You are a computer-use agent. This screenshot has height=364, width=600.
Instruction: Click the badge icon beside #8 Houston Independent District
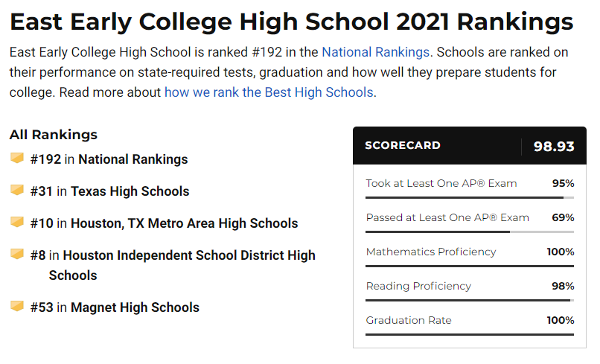click(x=17, y=254)
